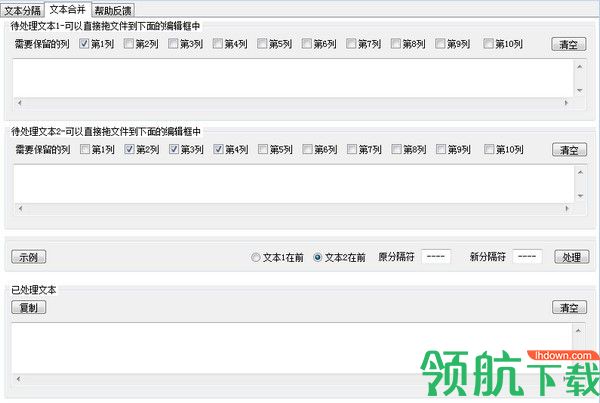Click up arrow of 待处理文本1 scrollbar
The width and height of the screenshot is (600, 403).
click(x=580, y=67)
